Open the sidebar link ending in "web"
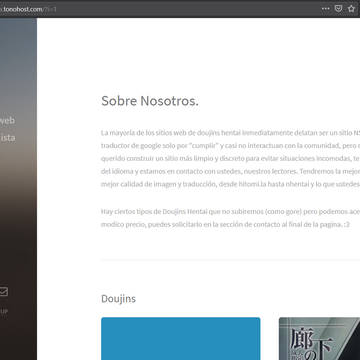The width and height of the screenshot is (360, 360). coord(7,120)
